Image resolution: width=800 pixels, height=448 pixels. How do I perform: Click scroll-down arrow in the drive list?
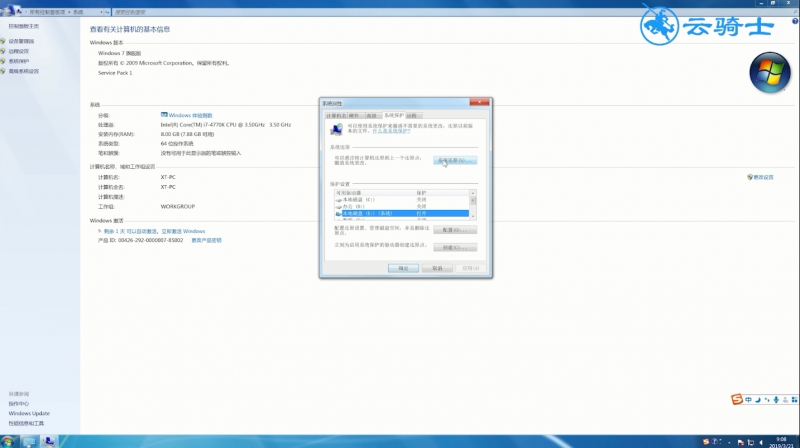point(473,217)
